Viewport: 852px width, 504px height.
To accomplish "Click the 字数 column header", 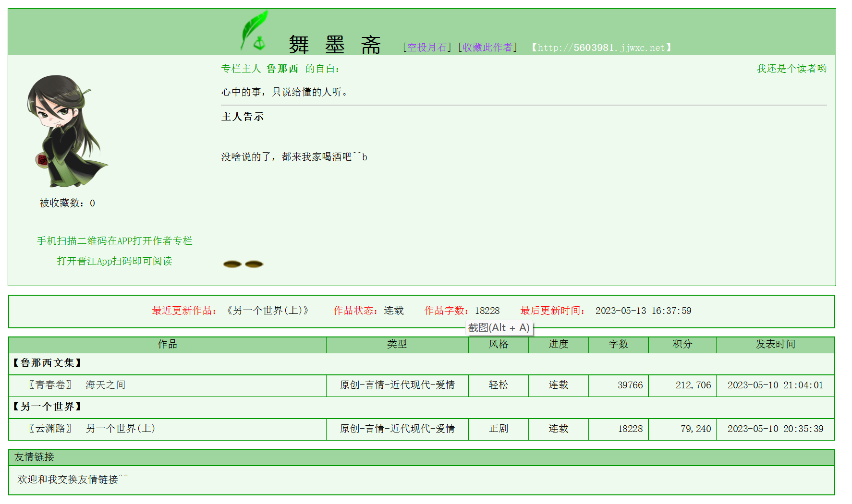I will pos(619,344).
